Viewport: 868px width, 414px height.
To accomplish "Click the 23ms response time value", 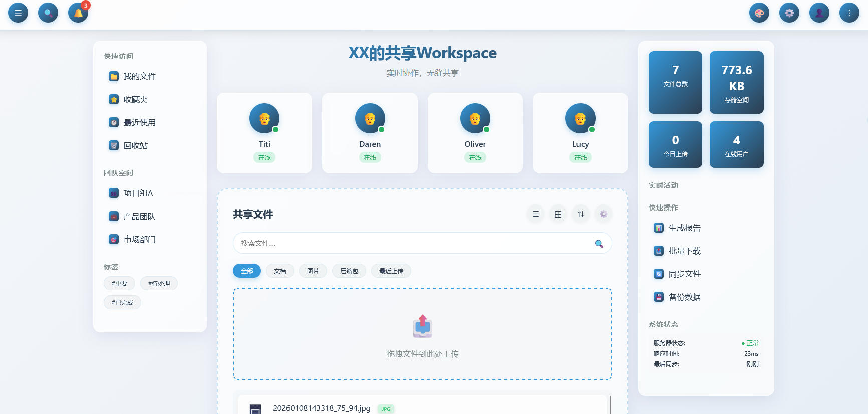I will [x=751, y=354].
